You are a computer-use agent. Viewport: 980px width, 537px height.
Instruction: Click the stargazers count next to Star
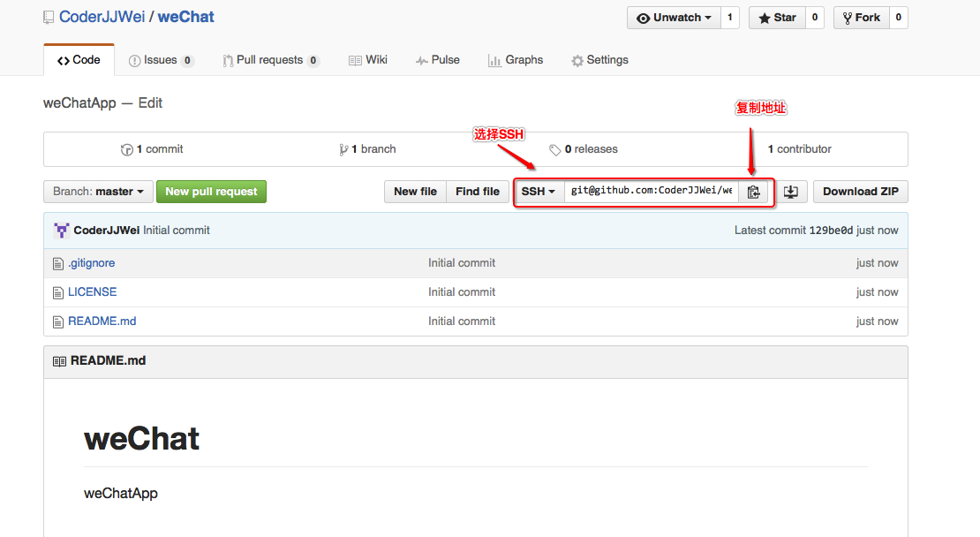(814, 18)
